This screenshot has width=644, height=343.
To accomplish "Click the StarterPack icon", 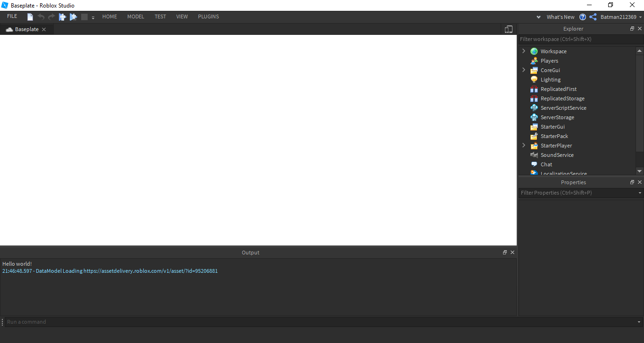I will (x=534, y=136).
